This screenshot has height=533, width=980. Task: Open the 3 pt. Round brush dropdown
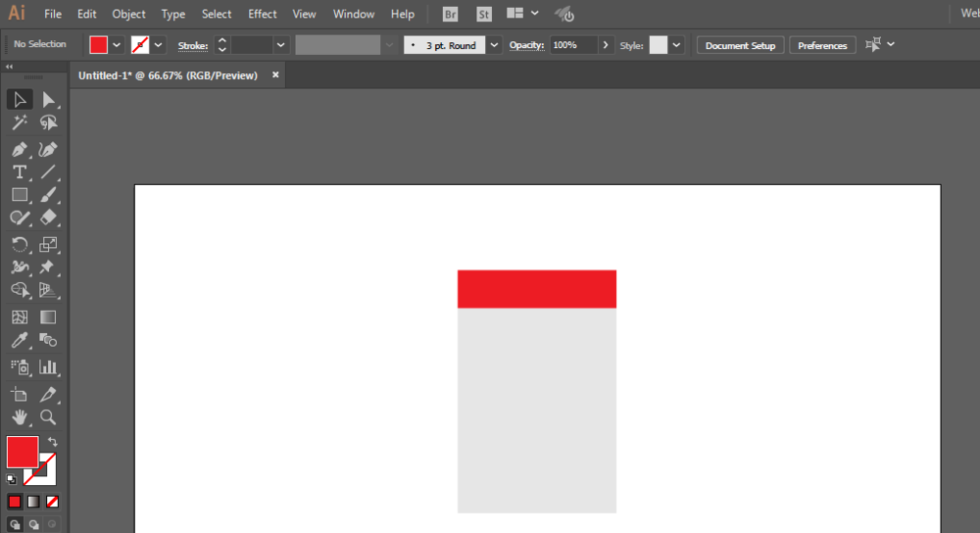[494, 45]
